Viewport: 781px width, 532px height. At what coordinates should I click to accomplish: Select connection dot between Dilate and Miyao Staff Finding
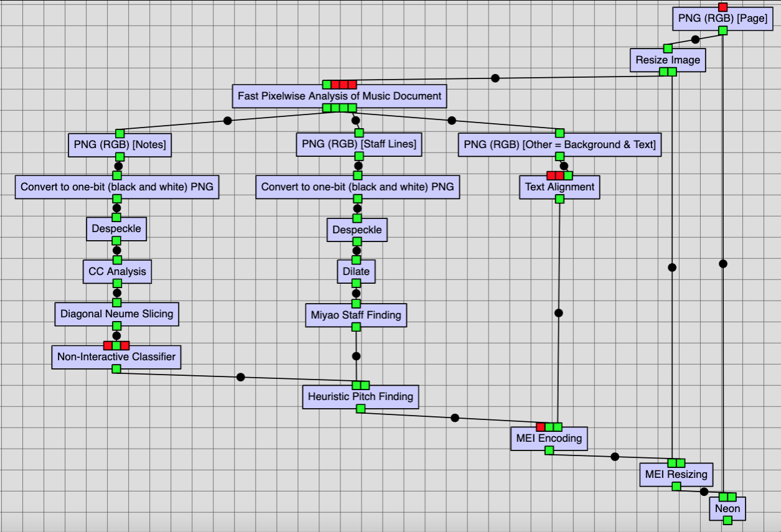pyautogui.click(x=356, y=293)
